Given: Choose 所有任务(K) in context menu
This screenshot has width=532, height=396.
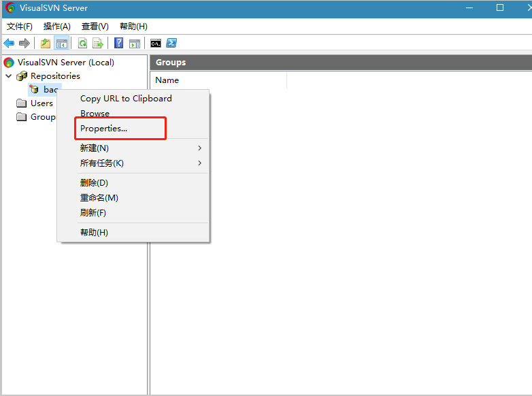Looking at the screenshot, I should pos(133,163).
